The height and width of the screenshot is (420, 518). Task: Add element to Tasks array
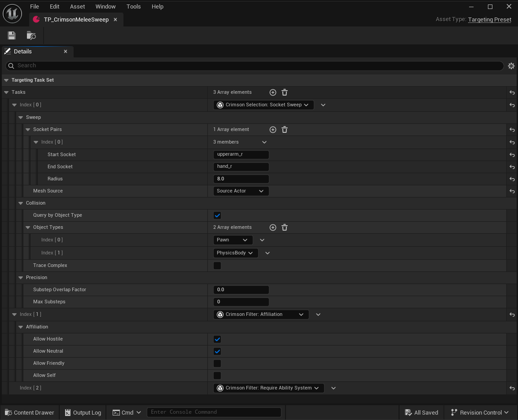(273, 92)
